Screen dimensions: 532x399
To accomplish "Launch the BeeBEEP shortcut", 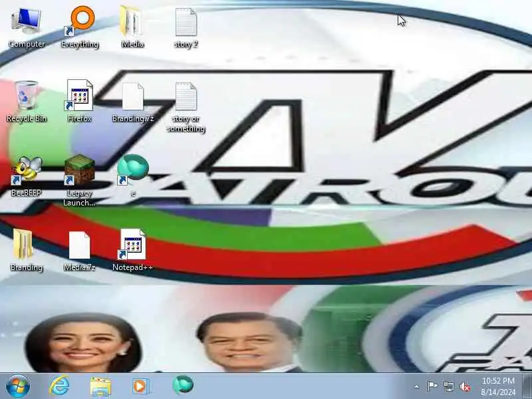I will 27,176.
